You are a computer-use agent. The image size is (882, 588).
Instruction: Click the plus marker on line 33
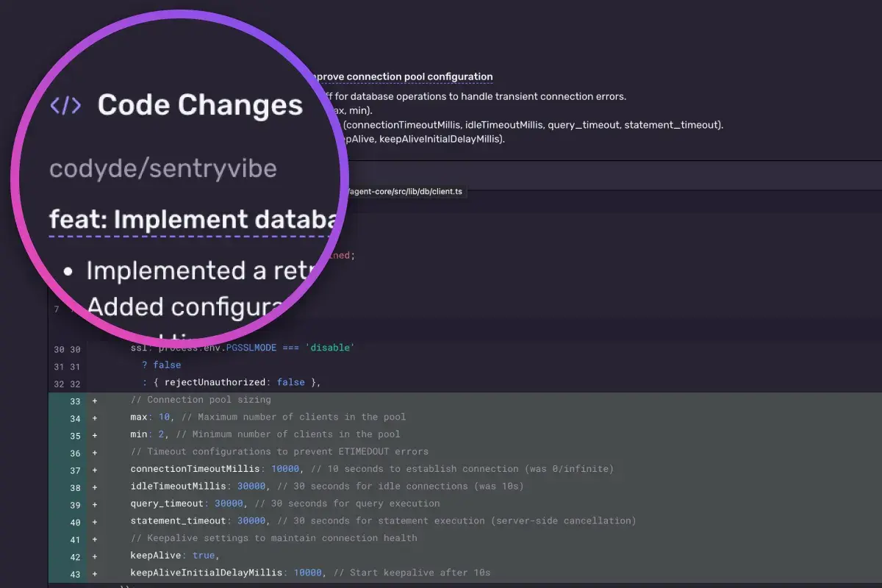tap(94, 401)
